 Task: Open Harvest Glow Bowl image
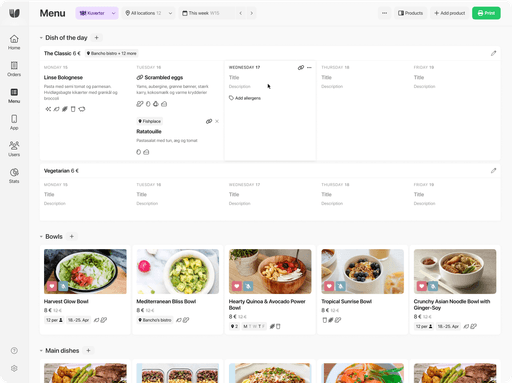coord(85,271)
